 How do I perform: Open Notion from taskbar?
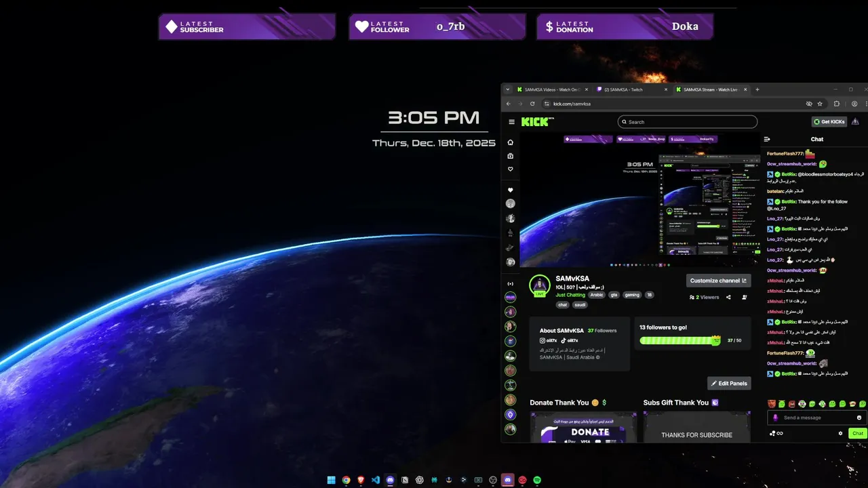click(x=405, y=480)
